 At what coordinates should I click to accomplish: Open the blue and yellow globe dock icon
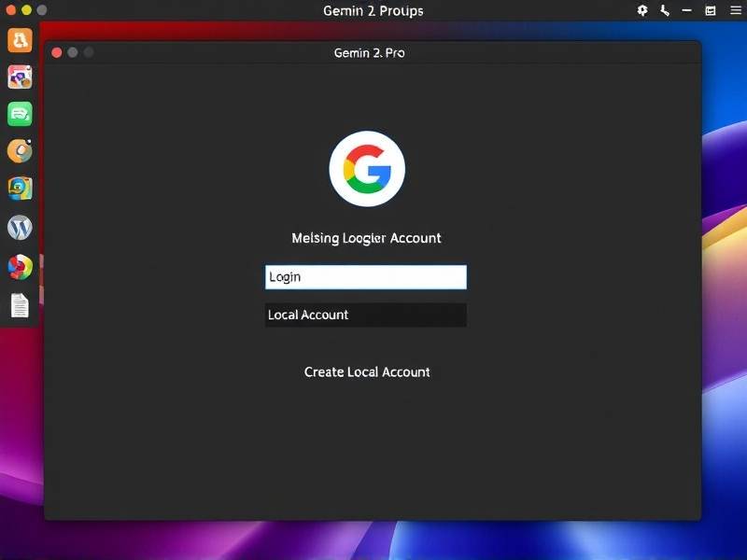20,189
